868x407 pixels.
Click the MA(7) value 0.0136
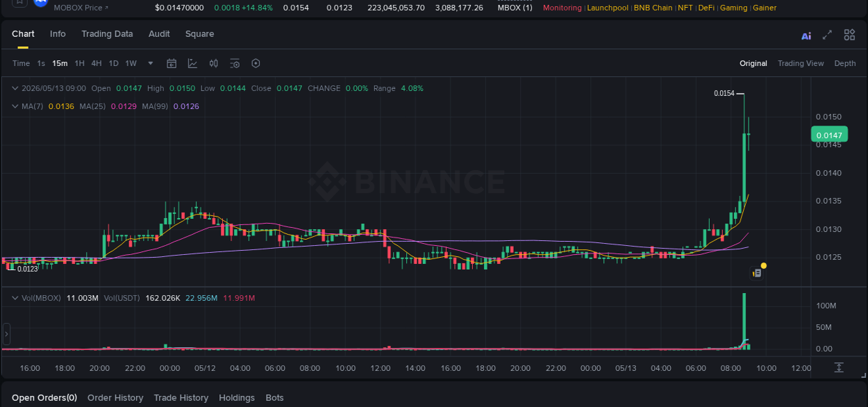click(x=61, y=106)
